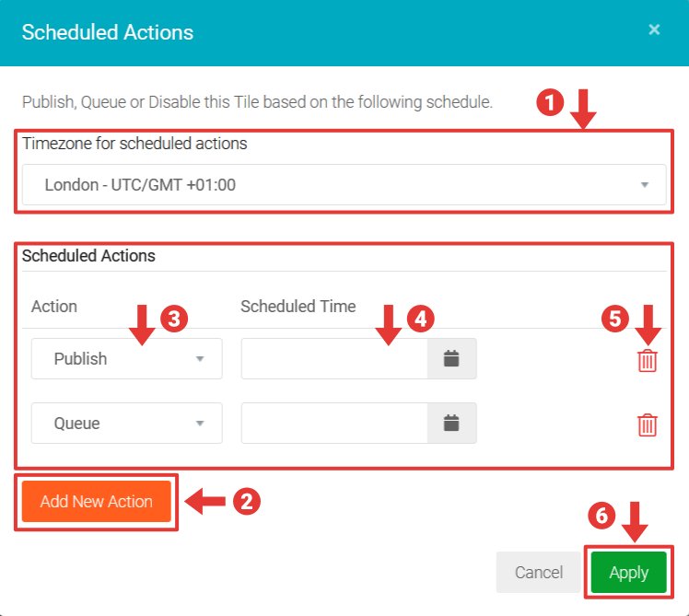689x616 pixels.
Task: Remove the Queue action using the trash icon
Action: (648, 424)
